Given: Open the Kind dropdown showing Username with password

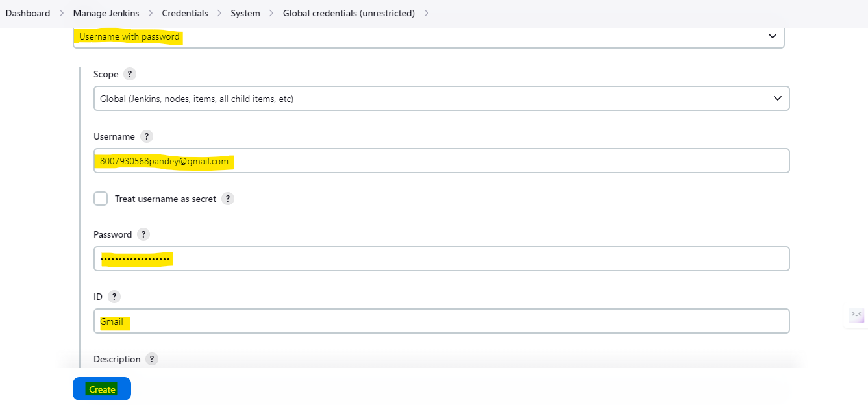Looking at the screenshot, I should 428,37.
